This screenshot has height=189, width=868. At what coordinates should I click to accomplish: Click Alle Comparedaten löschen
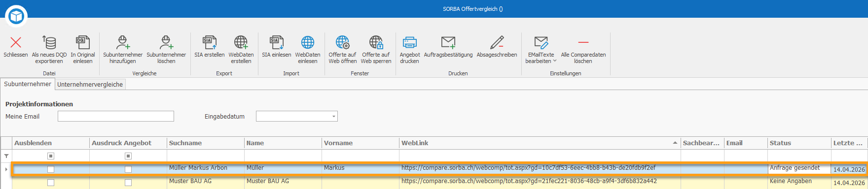pos(583,49)
